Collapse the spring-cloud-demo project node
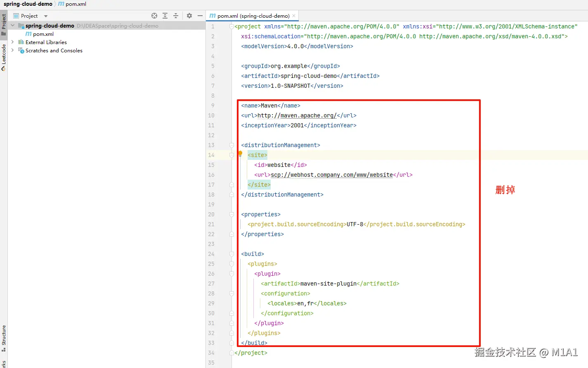This screenshot has width=588, height=368. 12,26
